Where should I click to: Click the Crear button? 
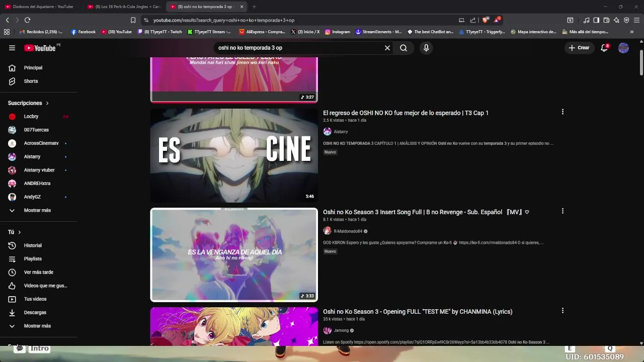tap(579, 48)
